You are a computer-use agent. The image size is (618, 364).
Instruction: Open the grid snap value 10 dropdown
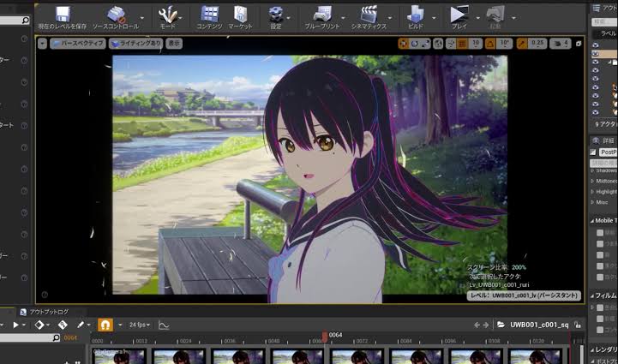pos(476,44)
